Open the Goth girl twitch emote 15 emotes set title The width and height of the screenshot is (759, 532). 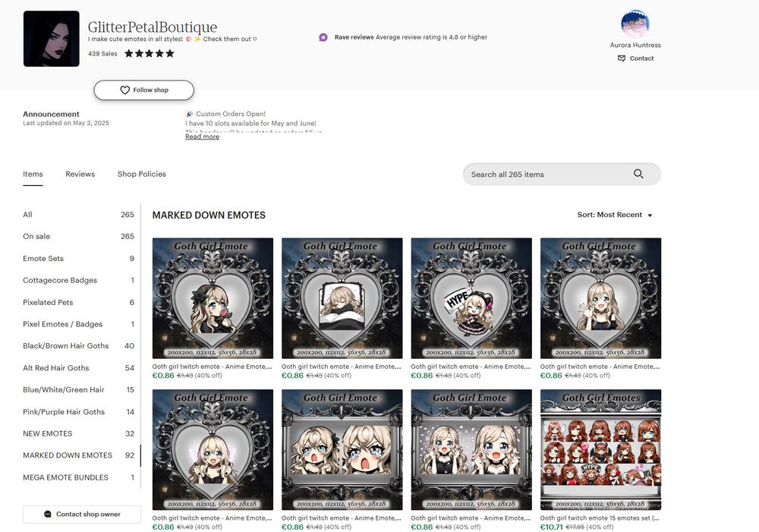pos(600,518)
